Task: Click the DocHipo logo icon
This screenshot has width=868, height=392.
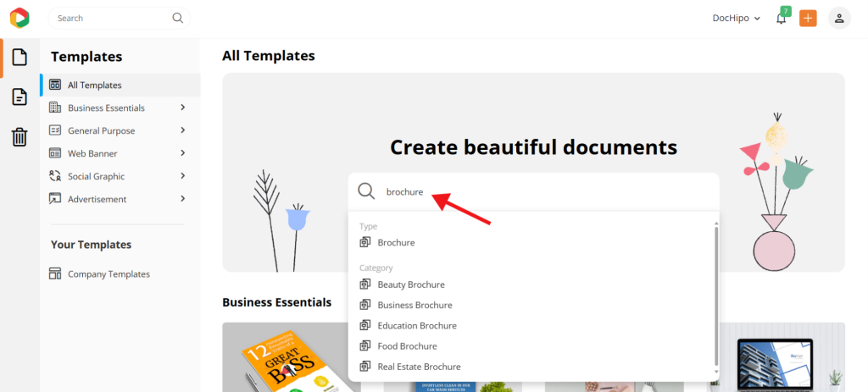Action: tap(19, 18)
